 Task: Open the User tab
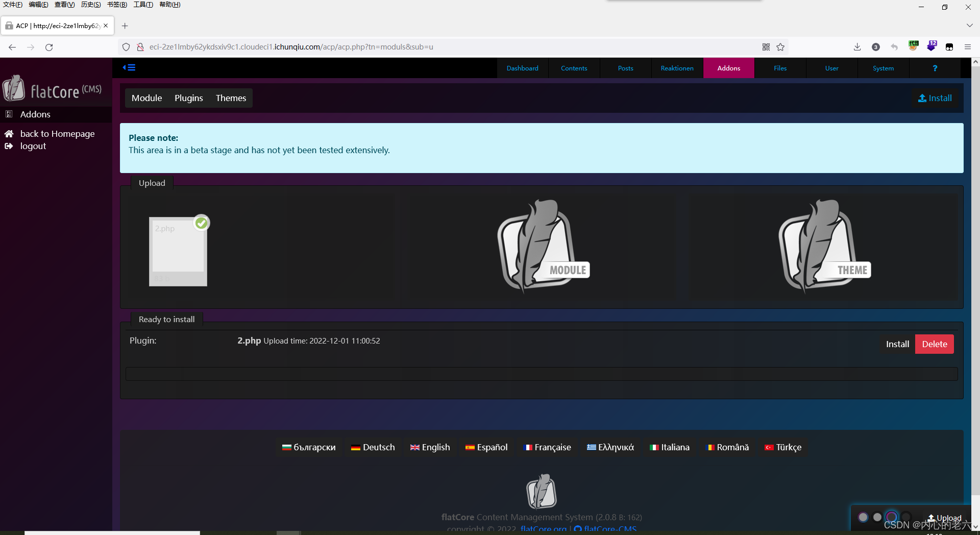pyautogui.click(x=832, y=68)
